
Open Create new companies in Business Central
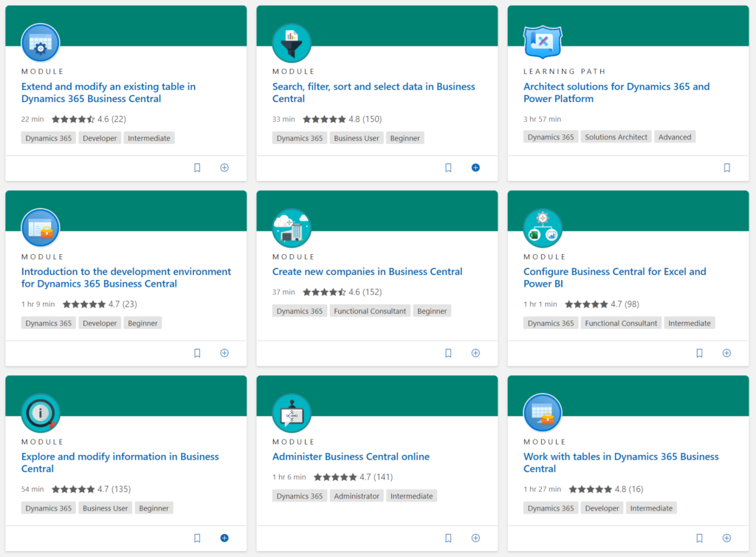coord(367,272)
